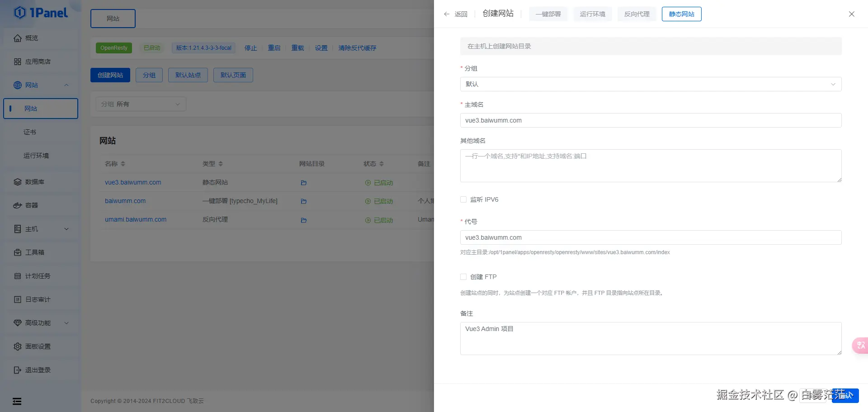Open the vue3.baiwumm.com site link
Viewport: 868px width, 412px height.
click(133, 182)
